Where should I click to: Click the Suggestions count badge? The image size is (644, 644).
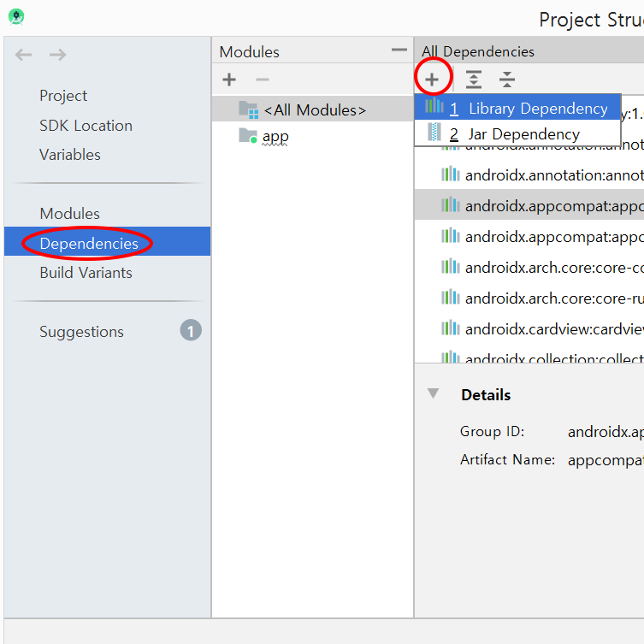(x=191, y=330)
